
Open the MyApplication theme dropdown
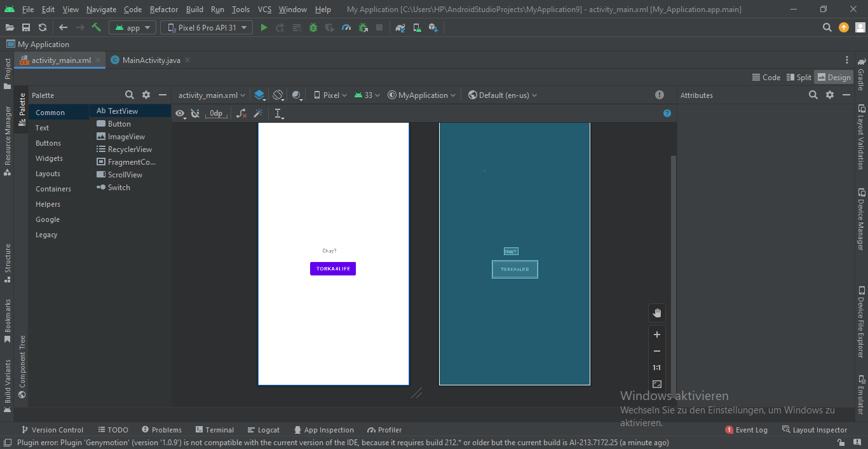tap(422, 95)
